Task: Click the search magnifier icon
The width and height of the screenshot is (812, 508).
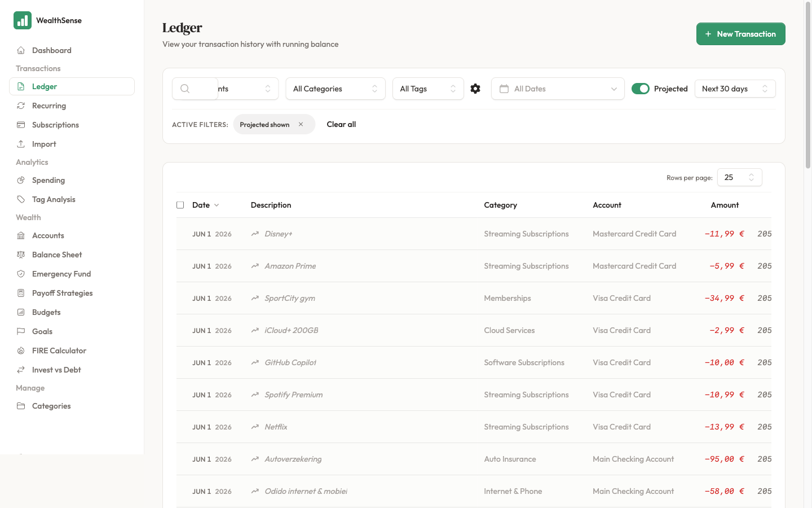Action: (x=185, y=89)
